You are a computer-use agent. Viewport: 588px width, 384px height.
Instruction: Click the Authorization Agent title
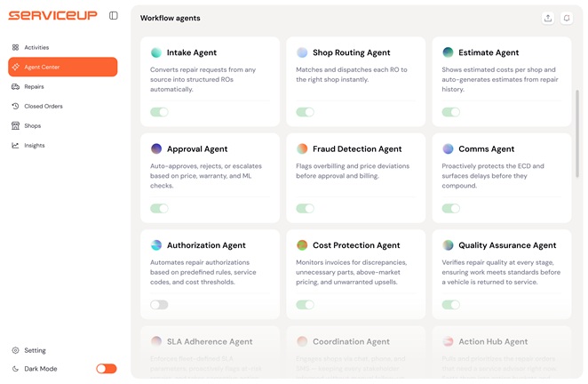pos(206,245)
